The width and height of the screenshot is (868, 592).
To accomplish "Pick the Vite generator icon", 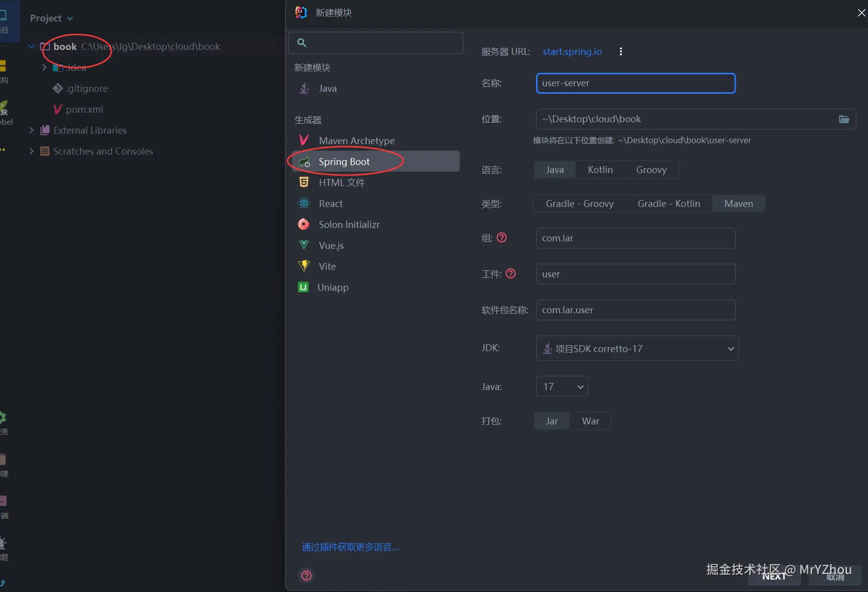I will click(x=304, y=266).
